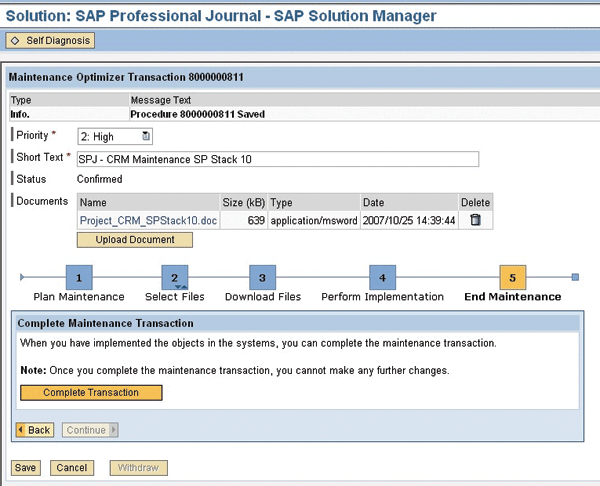
Task: Click the Maintenance Optimizer Transaction 8000000811 heading
Action: click(x=126, y=77)
